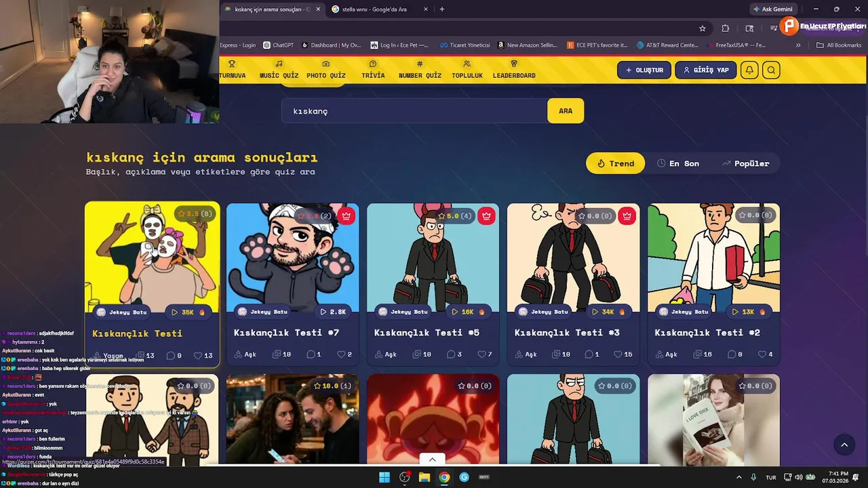Click the yellow ARA search button
Image resolution: width=868 pixels, height=488 pixels.
pos(566,110)
